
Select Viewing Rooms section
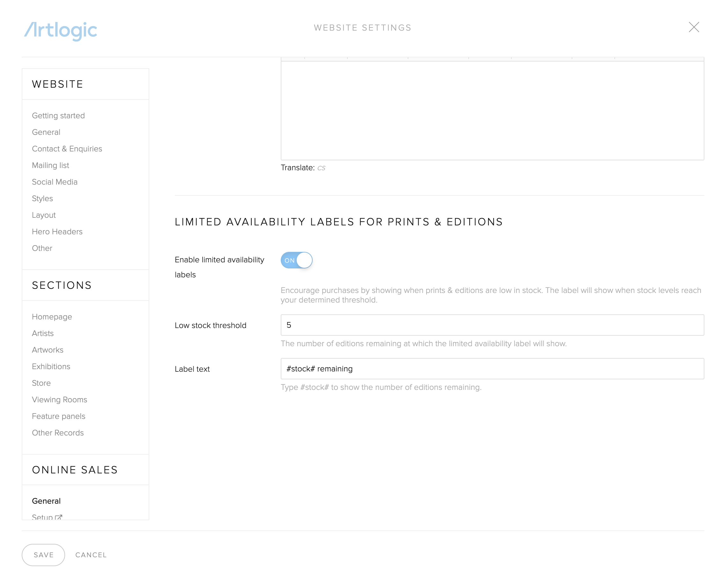pyautogui.click(x=59, y=399)
